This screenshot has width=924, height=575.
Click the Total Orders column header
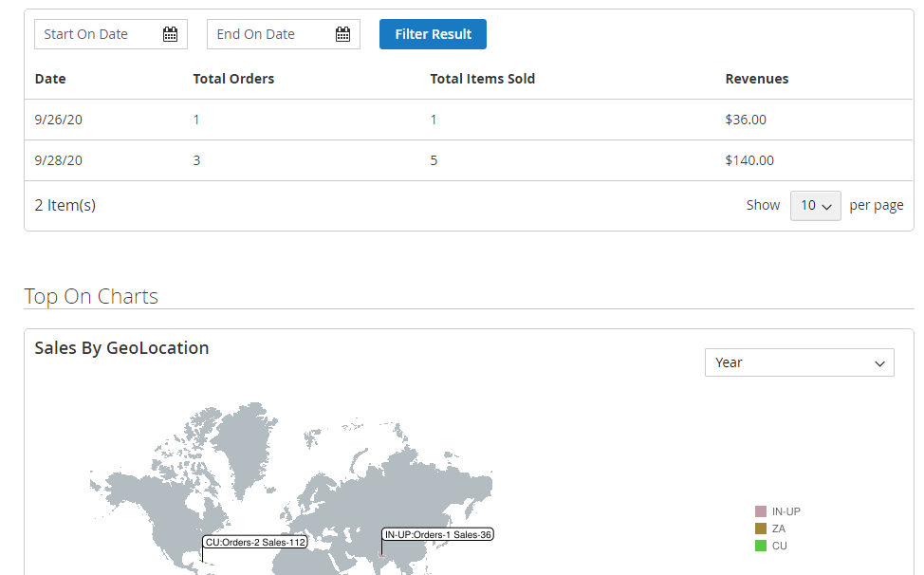[x=233, y=79]
